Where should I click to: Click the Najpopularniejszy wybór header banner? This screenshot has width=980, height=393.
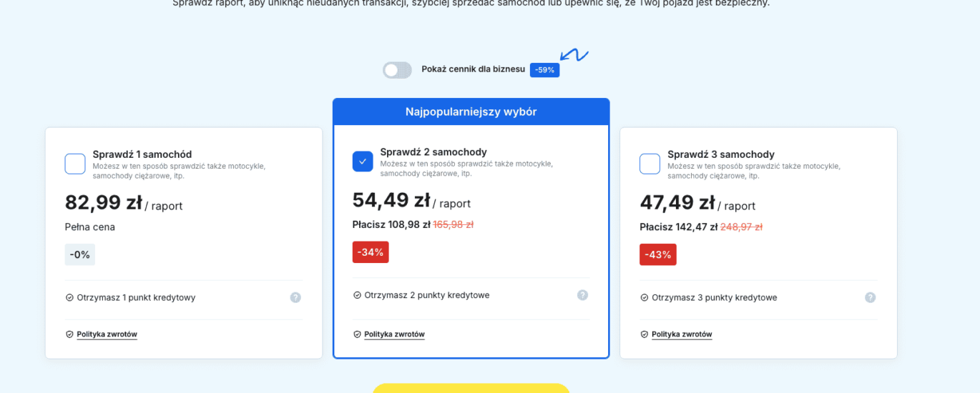click(471, 112)
